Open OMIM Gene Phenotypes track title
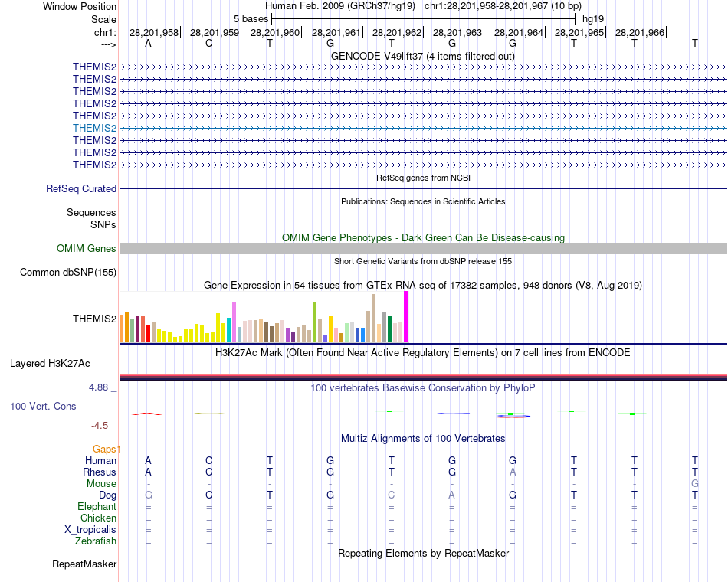Screen dimensions: 728x582 [423, 237]
